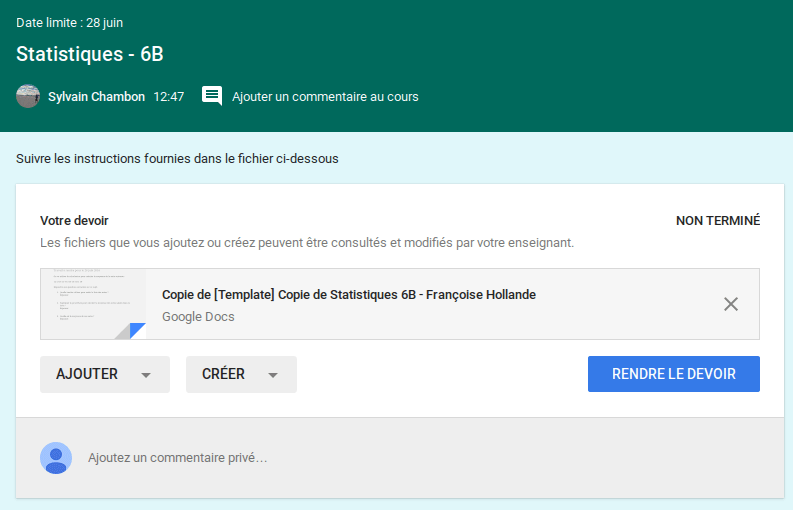
Task: Click the 'Statistiques - 6B' assignment title
Action: click(x=90, y=54)
